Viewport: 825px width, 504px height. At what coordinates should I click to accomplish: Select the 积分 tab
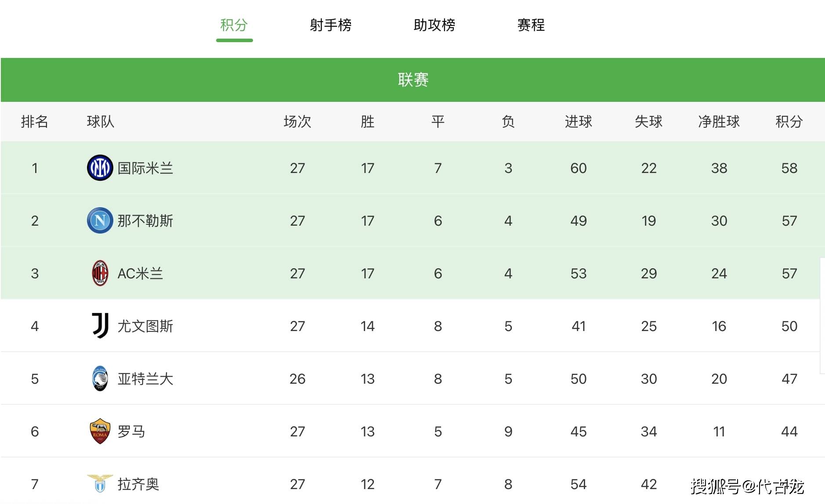(234, 25)
